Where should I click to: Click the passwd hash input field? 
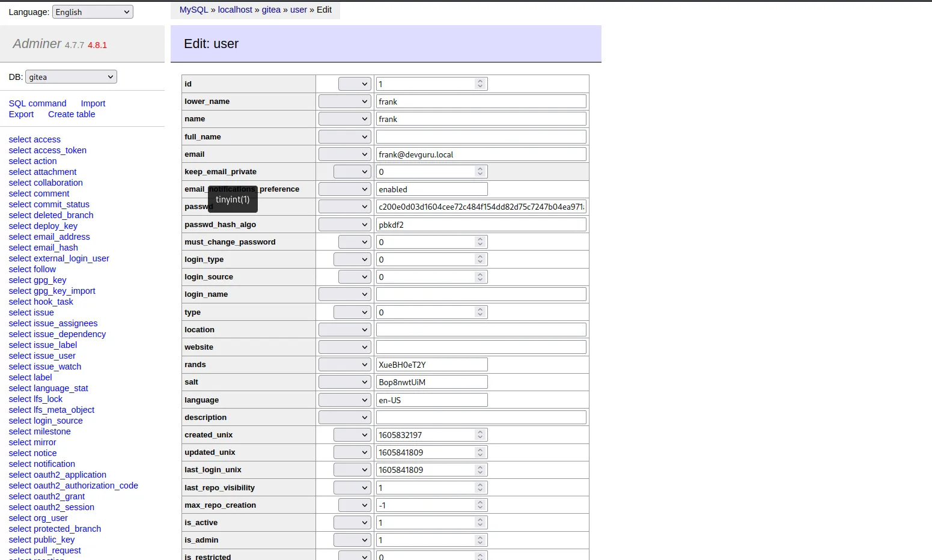pyautogui.click(x=481, y=207)
